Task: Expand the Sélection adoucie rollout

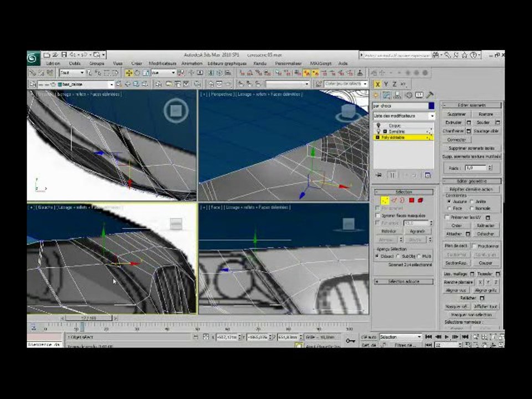Action: click(403, 282)
